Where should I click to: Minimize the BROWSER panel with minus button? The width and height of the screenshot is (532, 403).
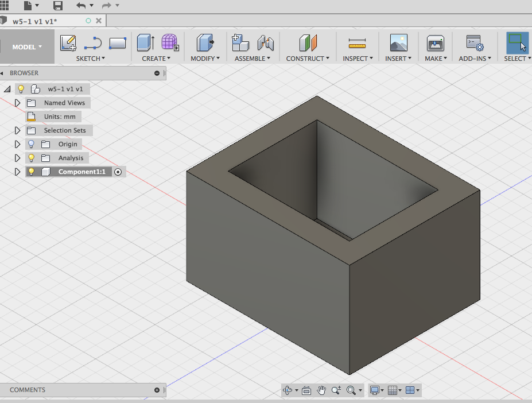coord(157,73)
